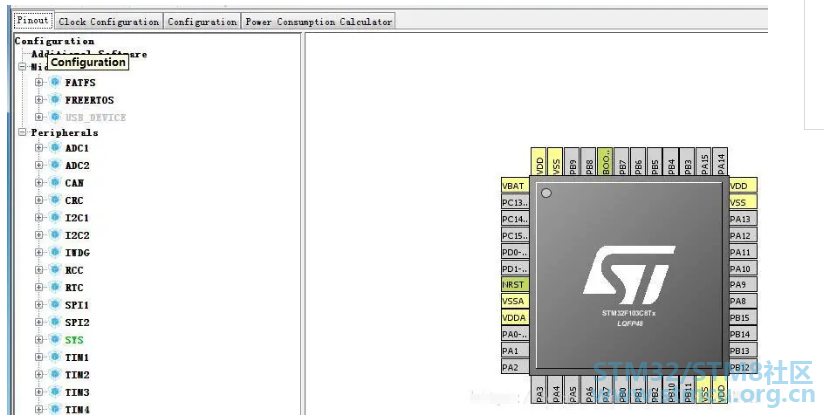The image size is (824, 417).
Task: Open the Configuration tab
Action: coord(202,22)
